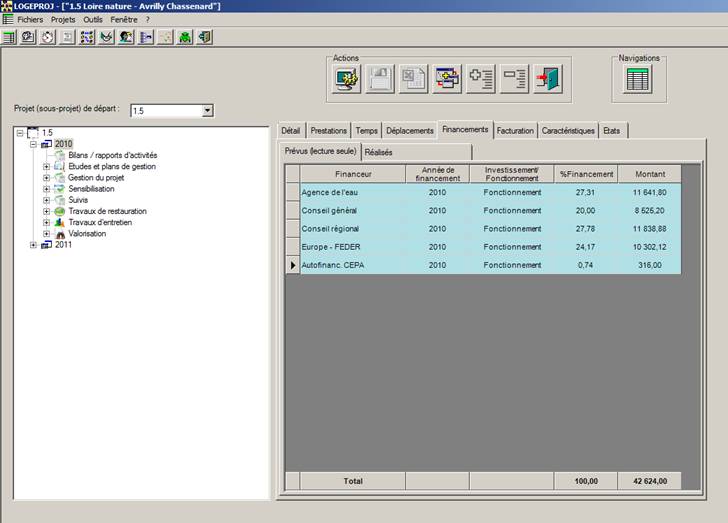Click the first Actions computer icon
Image resolution: width=728 pixels, height=523 pixels.
click(347, 79)
